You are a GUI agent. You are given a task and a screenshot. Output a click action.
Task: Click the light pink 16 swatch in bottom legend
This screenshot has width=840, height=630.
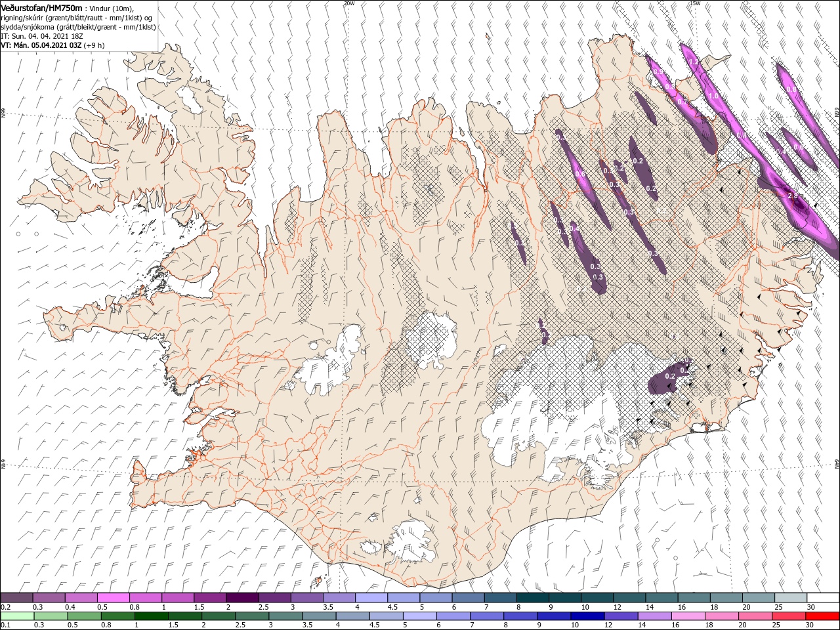[688, 617]
